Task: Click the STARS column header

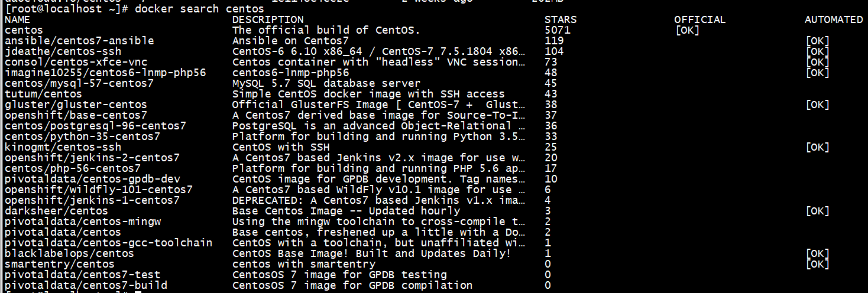Action: coord(561,19)
